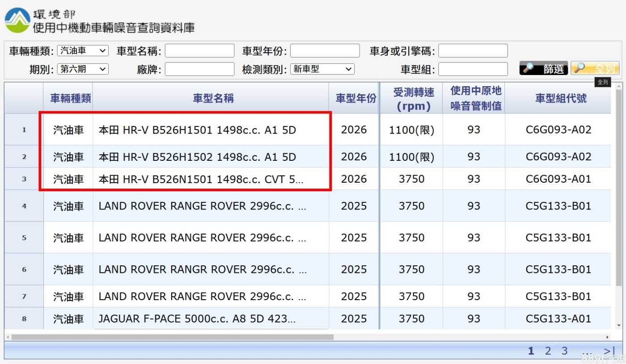Select LAND ROVER RANGR ROVER row 6 name

click(x=203, y=269)
